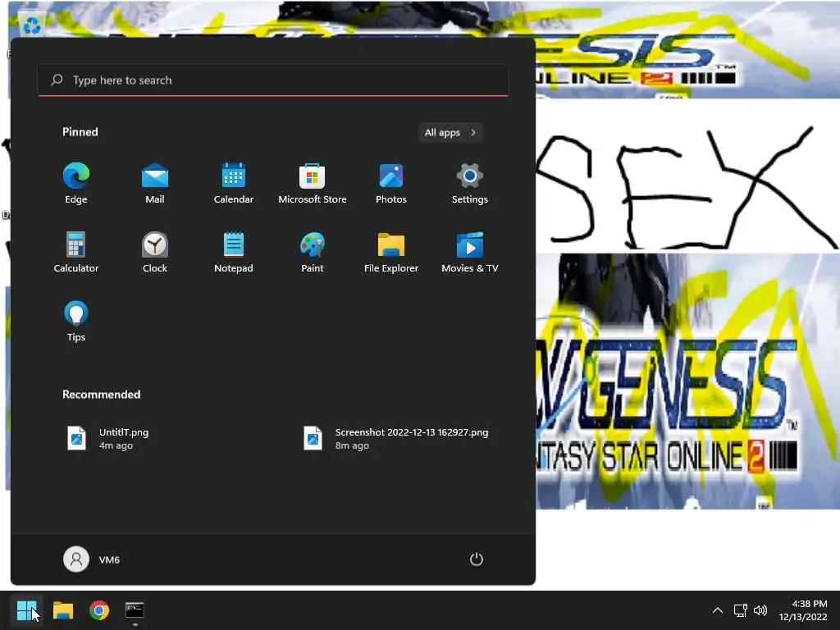
Task: Open the Recycle Bin on desktop
Action: [x=32, y=25]
